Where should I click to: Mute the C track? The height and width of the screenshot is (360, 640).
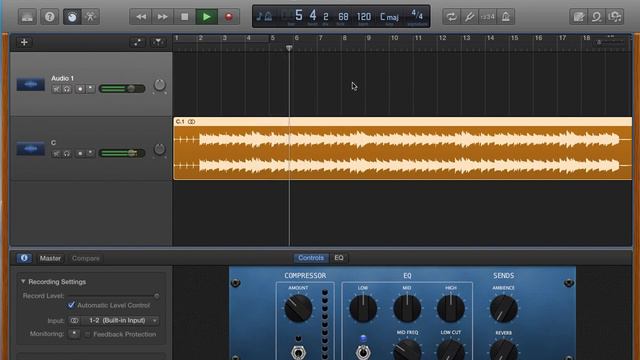click(56, 153)
